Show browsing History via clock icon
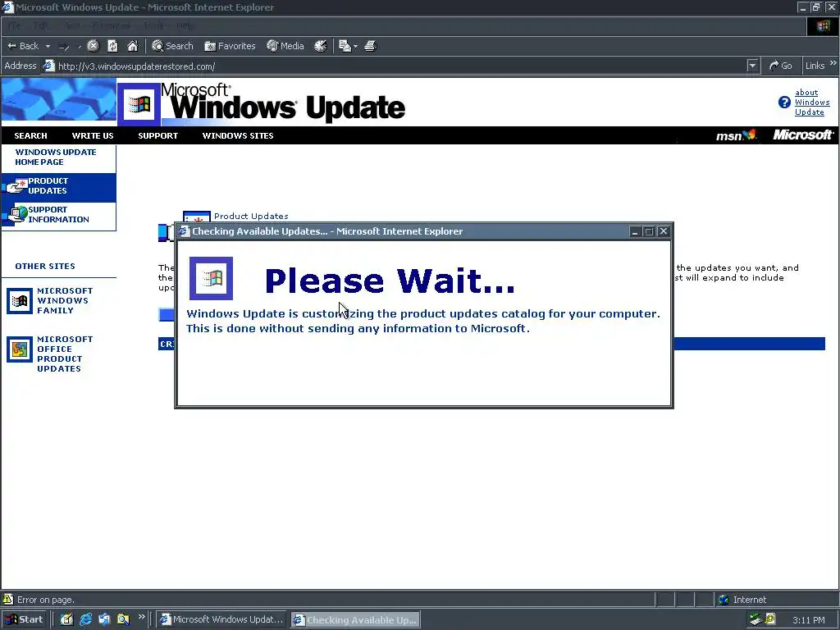The width and height of the screenshot is (840, 630). (321, 46)
